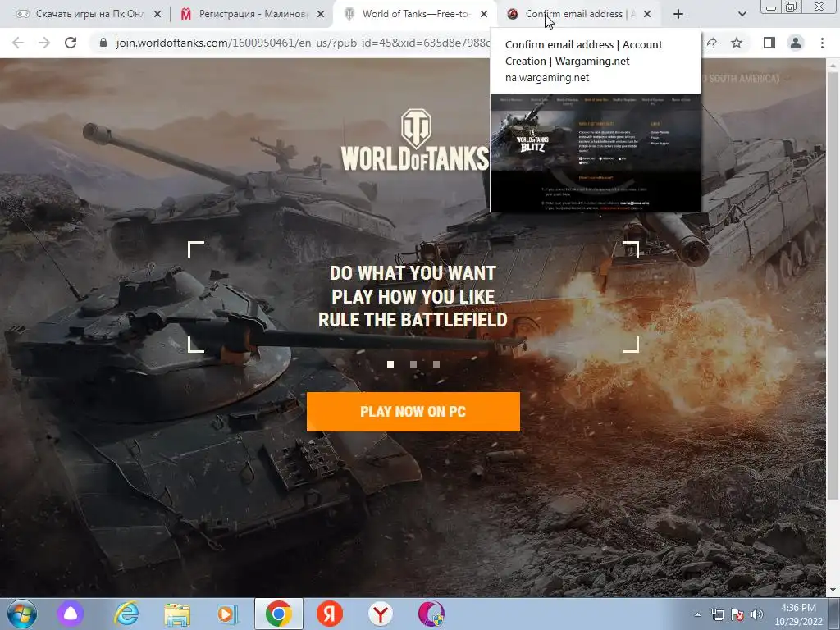This screenshot has height=630, width=840.
Task: Switch to the Confirm email address tab
Action: pos(580,14)
